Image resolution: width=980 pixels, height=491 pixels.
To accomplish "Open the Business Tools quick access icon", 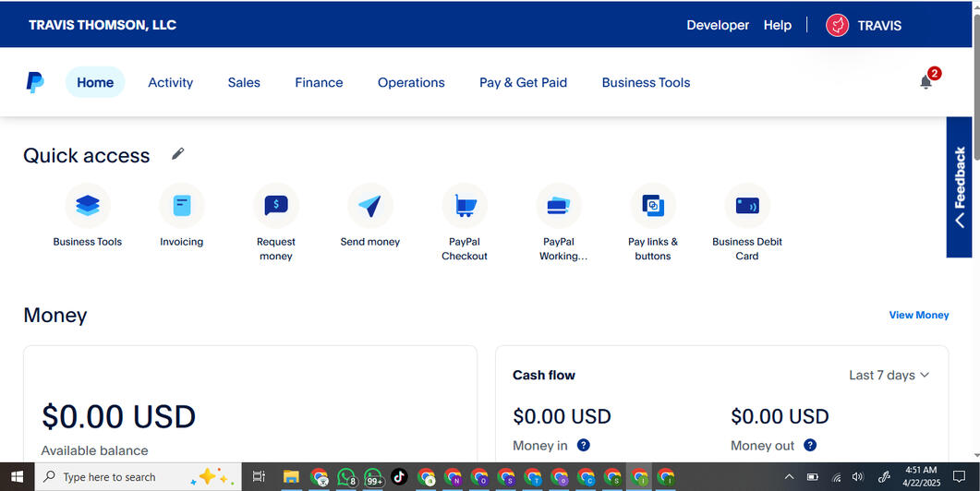I will click(88, 206).
